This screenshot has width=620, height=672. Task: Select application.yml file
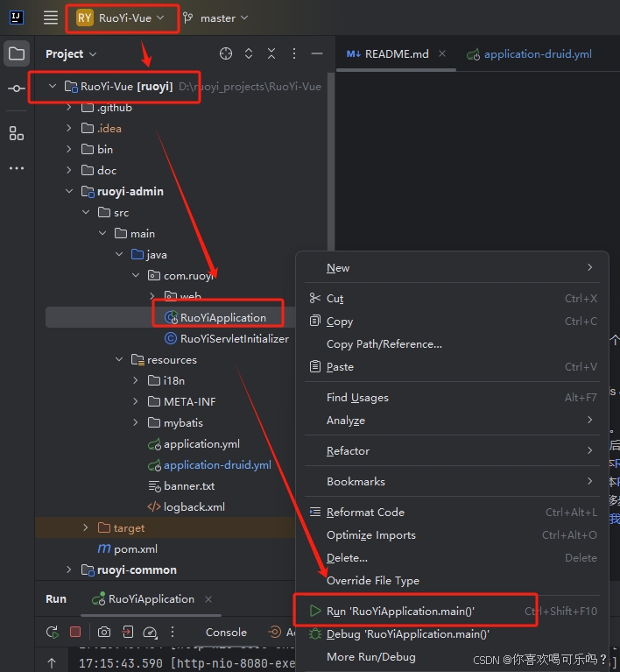pyautogui.click(x=194, y=444)
